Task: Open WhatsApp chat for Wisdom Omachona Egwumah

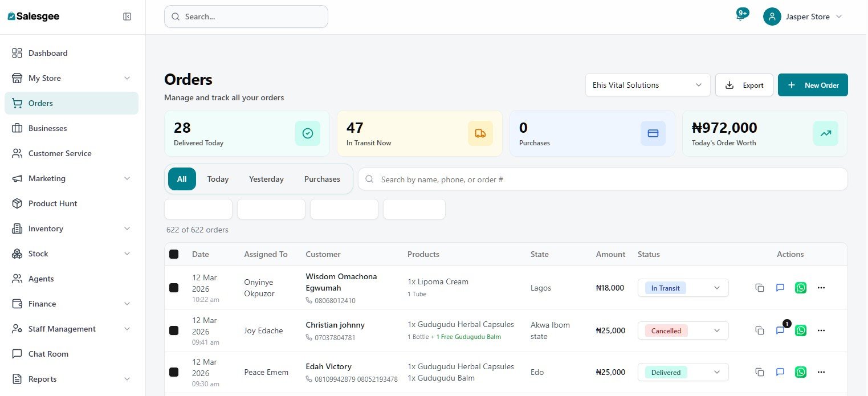Action: (x=800, y=288)
